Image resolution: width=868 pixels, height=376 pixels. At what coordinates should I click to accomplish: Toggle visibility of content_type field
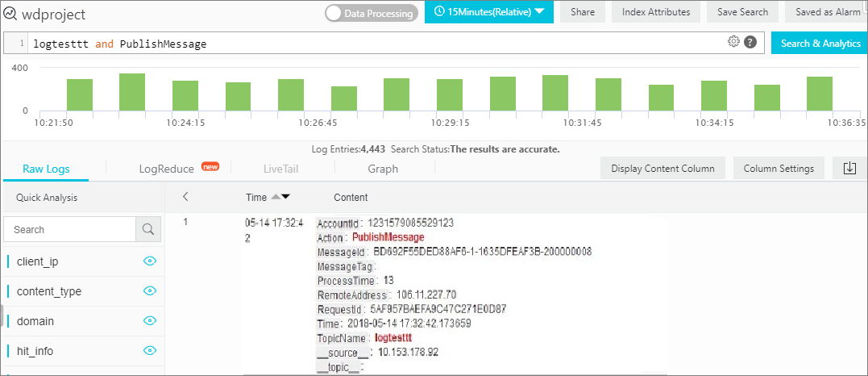point(149,291)
